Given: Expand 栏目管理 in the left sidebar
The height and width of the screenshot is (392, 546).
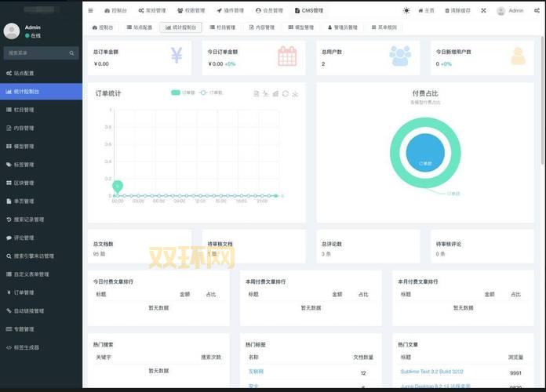Looking at the screenshot, I should [41, 110].
